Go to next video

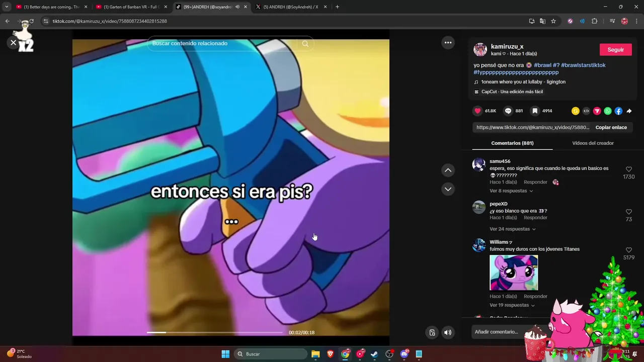(448, 189)
